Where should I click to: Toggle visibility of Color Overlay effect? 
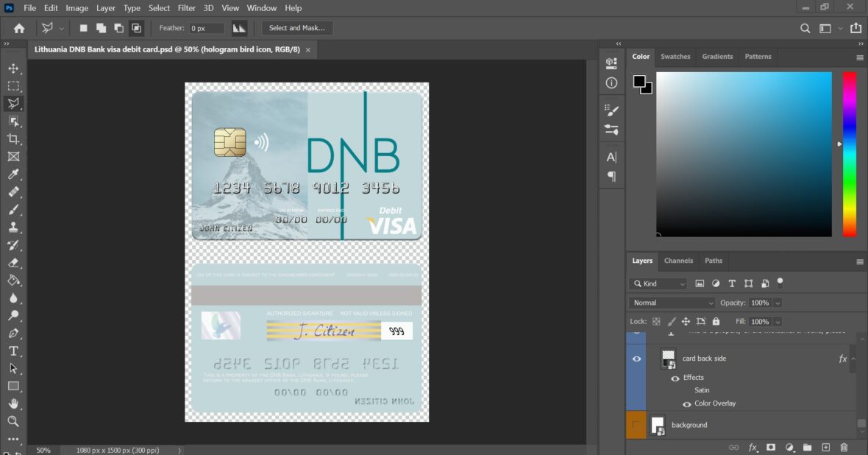687,403
